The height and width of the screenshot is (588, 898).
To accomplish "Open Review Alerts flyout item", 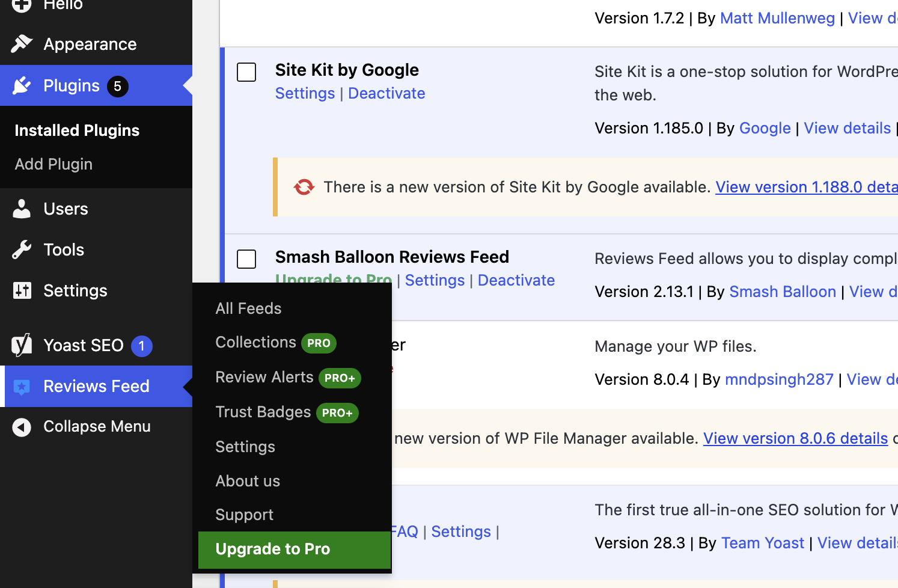I will pyautogui.click(x=264, y=377).
